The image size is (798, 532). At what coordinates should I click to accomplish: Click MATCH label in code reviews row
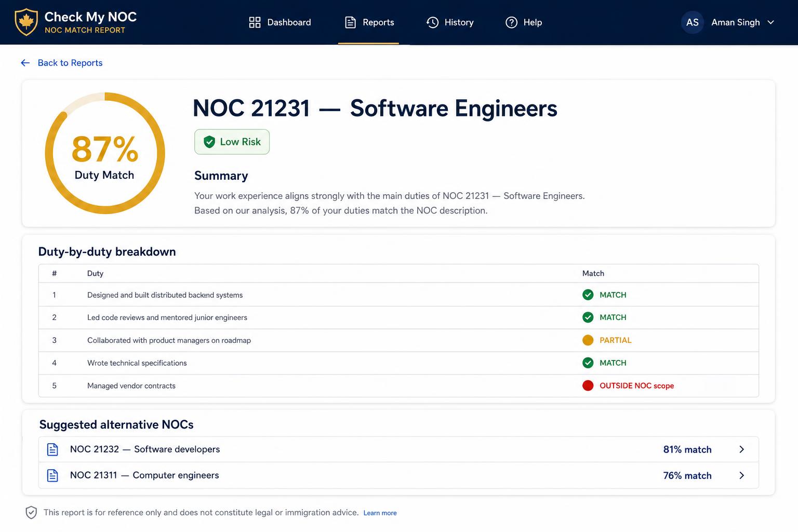613,317
